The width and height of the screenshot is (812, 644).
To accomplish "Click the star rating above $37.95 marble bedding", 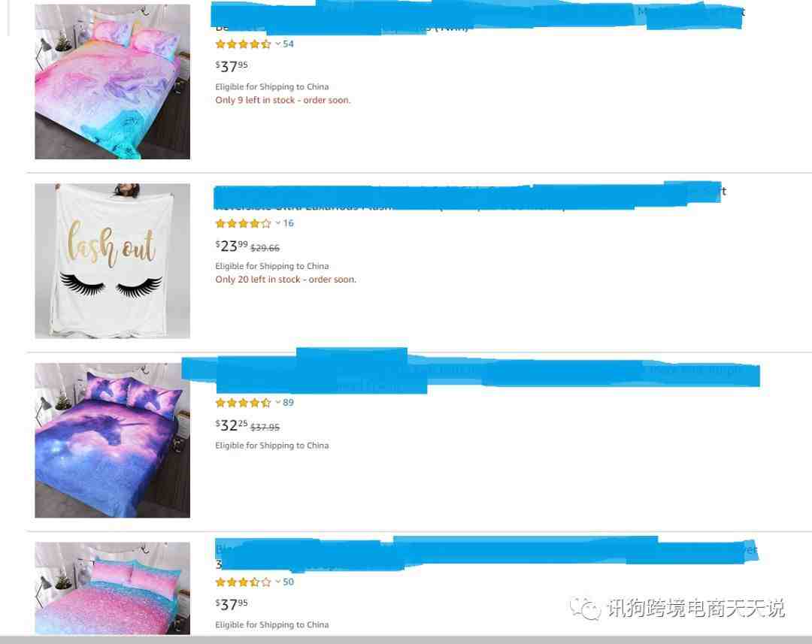I will coord(243,44).
